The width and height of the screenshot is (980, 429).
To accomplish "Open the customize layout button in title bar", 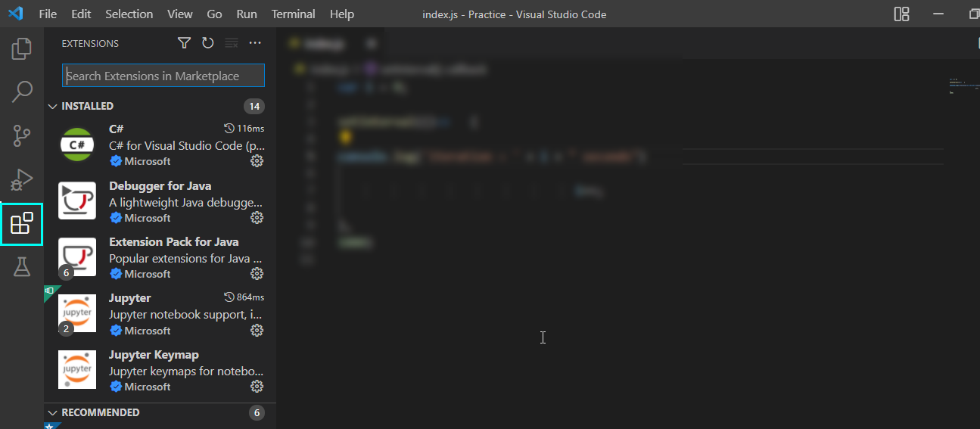I will click(901, 14).
